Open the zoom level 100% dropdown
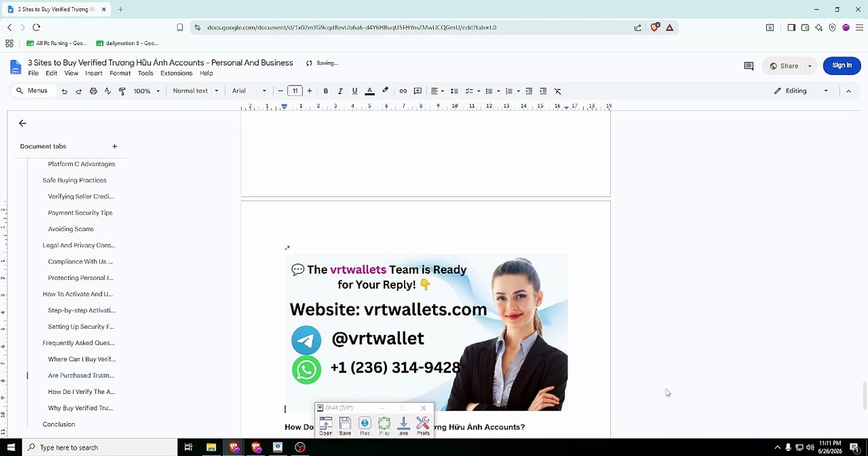This screenshot has height=456, width=868. pyautogui.click(x=146, y=91)
